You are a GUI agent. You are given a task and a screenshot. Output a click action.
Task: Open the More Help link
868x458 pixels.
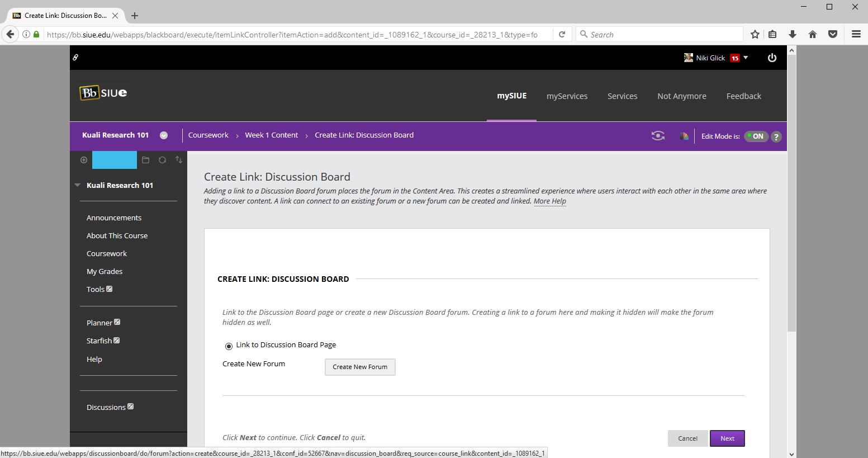[x=549, y=201]
